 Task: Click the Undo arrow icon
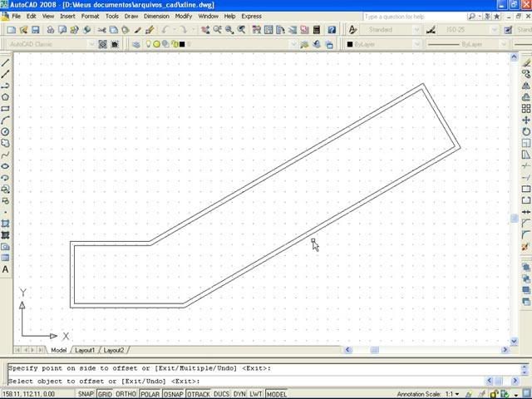pyautogui.click(x=165, y=30)
